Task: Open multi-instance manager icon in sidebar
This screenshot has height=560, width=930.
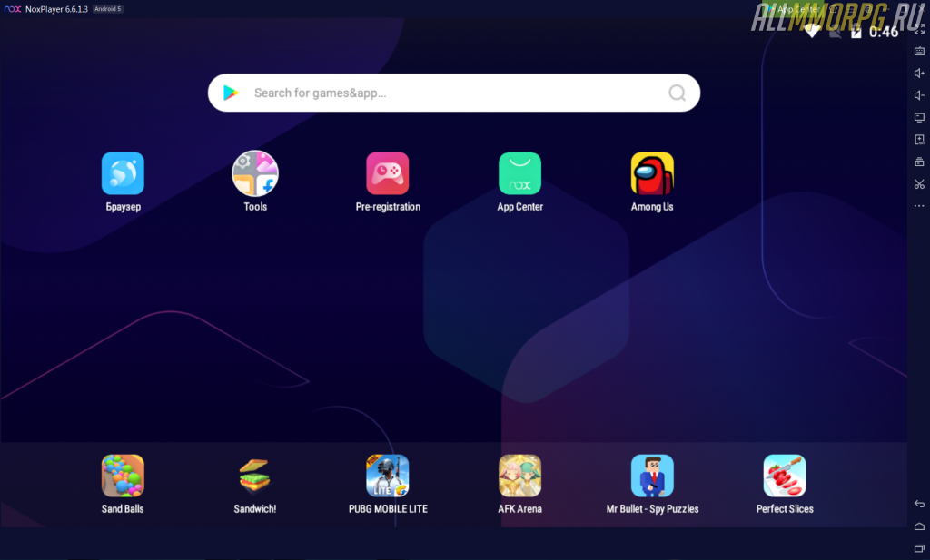Action: coord(919,162)
